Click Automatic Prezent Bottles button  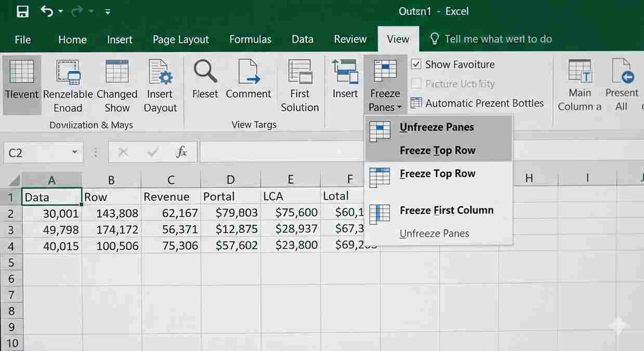tap(477, 103)
